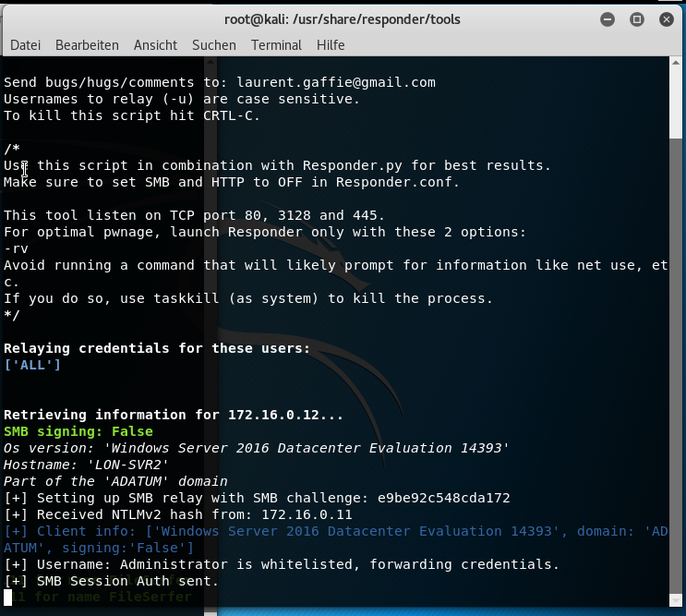Click the window title root@kali
This screenshot has width=686, height=616.
pyautogui.click(x=343, y=19)
